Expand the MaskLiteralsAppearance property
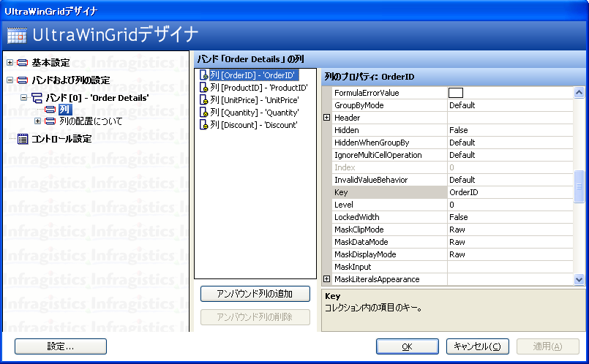 [327, 279]
